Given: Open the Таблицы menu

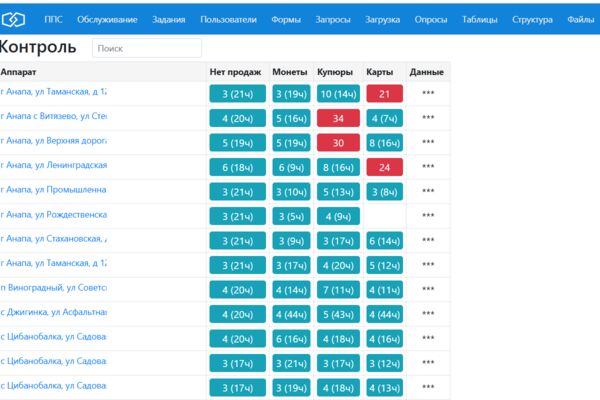Looking at the screenshot, I should pyautogui.click(x=479, y=20).
